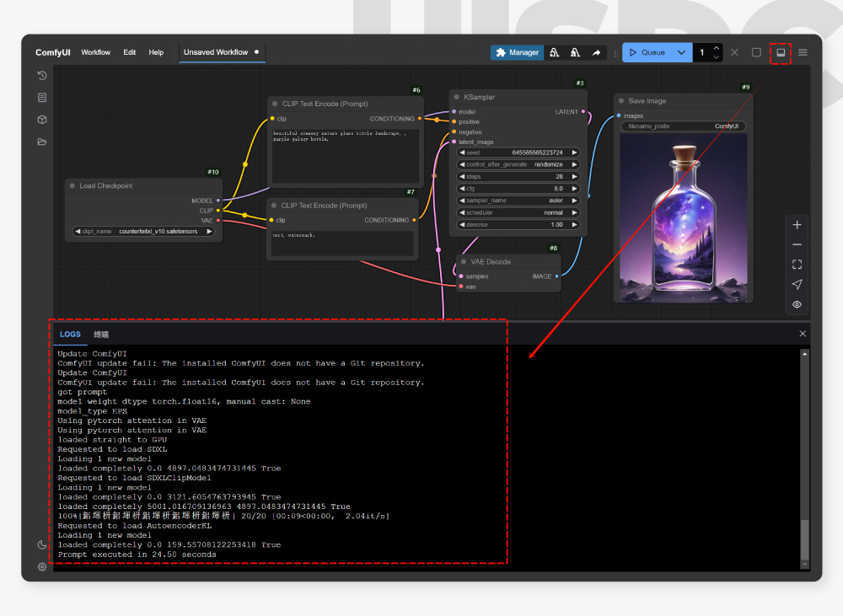Open the workflows folder icon in sidebar
The width and height of the screenshot is (843, 616).
pos(41,142)
